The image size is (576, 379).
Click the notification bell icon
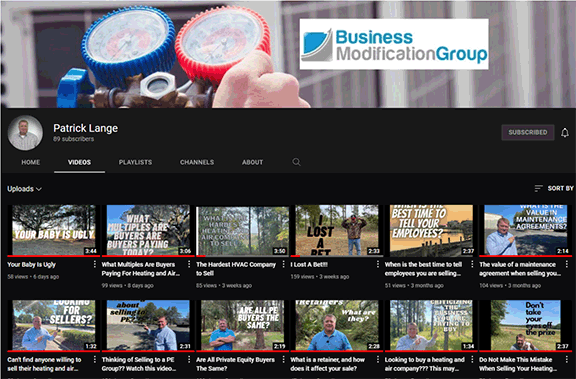coord(565,133)
